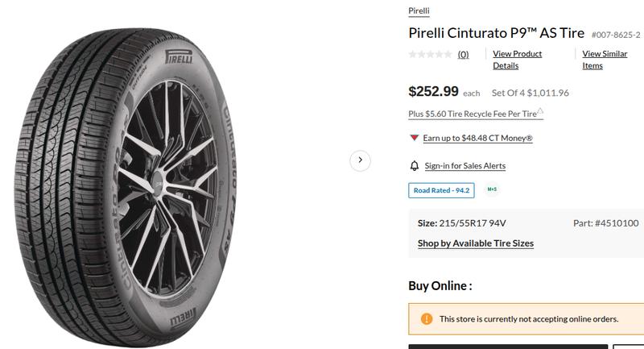Click View Product Details link

[517, 60]
